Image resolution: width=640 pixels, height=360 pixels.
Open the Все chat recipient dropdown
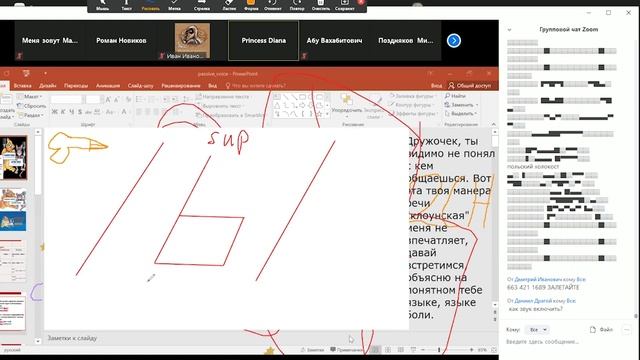[x=538, y=329]
